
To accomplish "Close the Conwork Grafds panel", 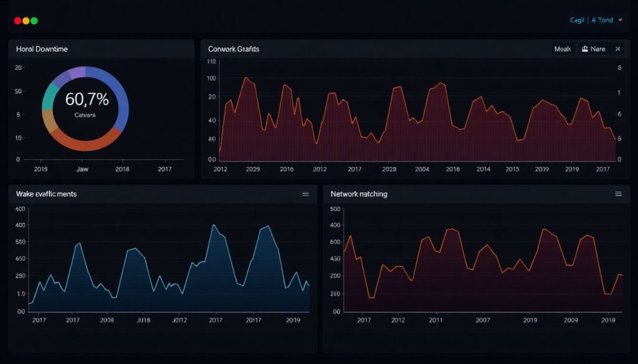I will tap(617, 49).
